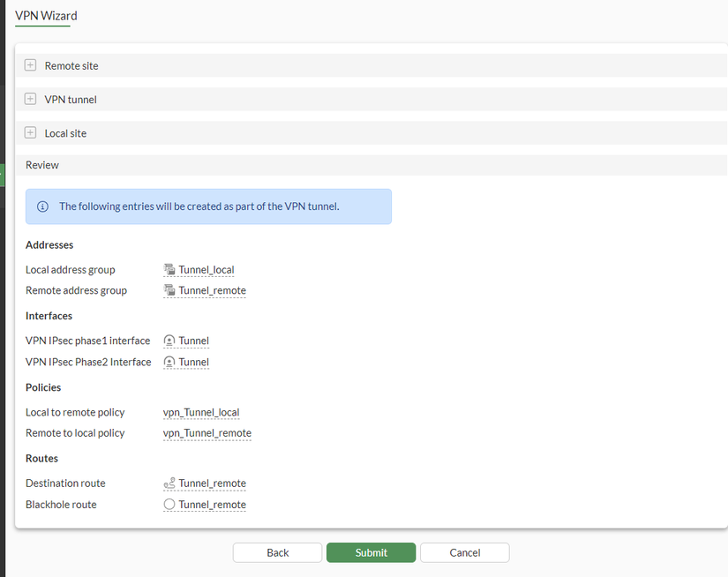
Task: Click the Phase2 Interface Tunnel icon
Action: pyautogui.click(x=169, y=362)
